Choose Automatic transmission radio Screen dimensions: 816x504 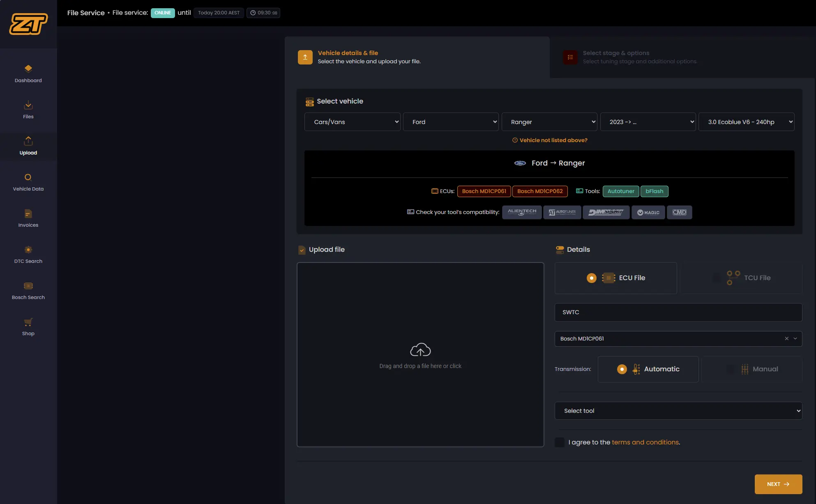[622, 369]
